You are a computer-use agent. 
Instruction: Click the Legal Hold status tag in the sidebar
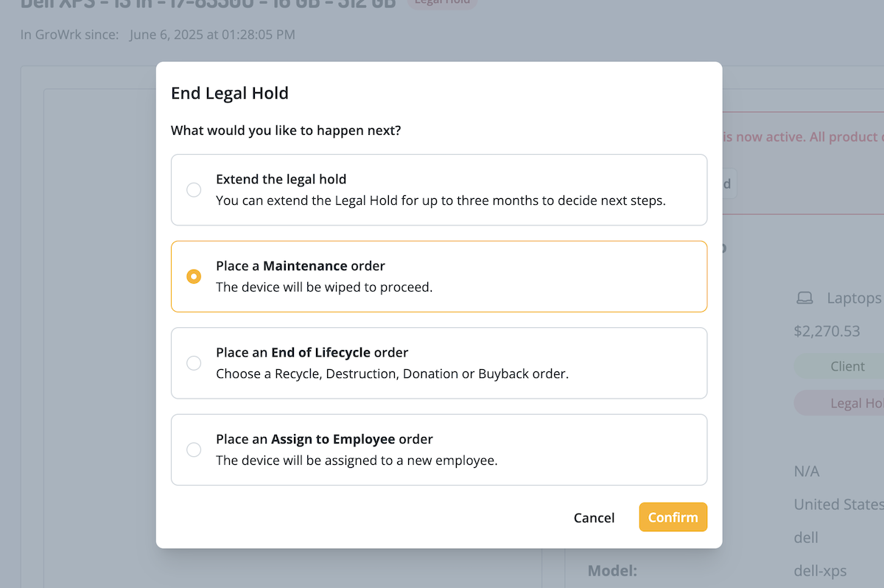point(853,402)
